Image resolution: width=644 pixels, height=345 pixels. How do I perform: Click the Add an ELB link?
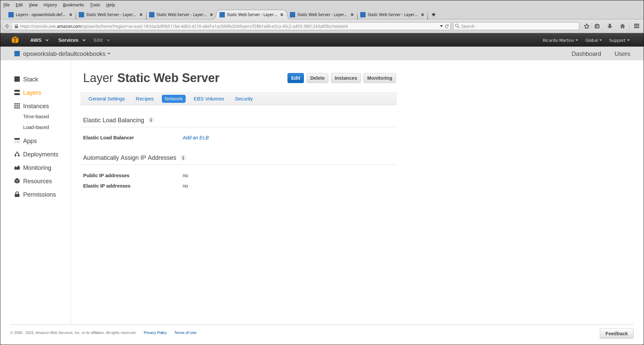click(x=195, y=138)
